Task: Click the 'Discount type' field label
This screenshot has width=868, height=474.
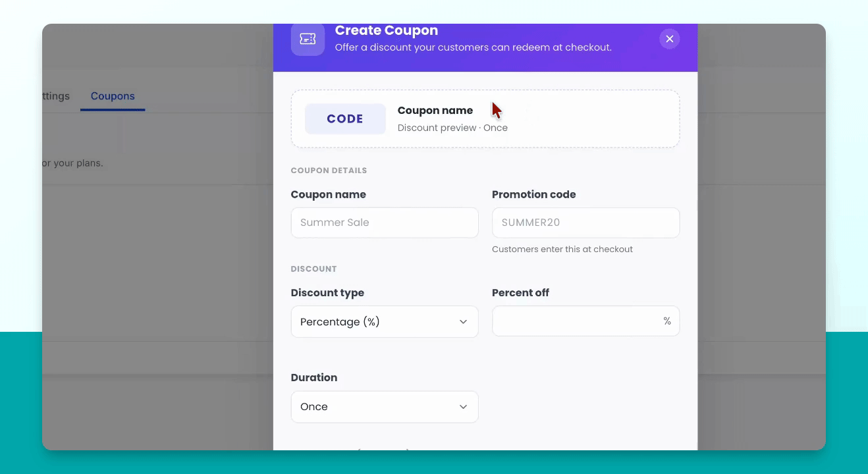Action: (327, 292)
